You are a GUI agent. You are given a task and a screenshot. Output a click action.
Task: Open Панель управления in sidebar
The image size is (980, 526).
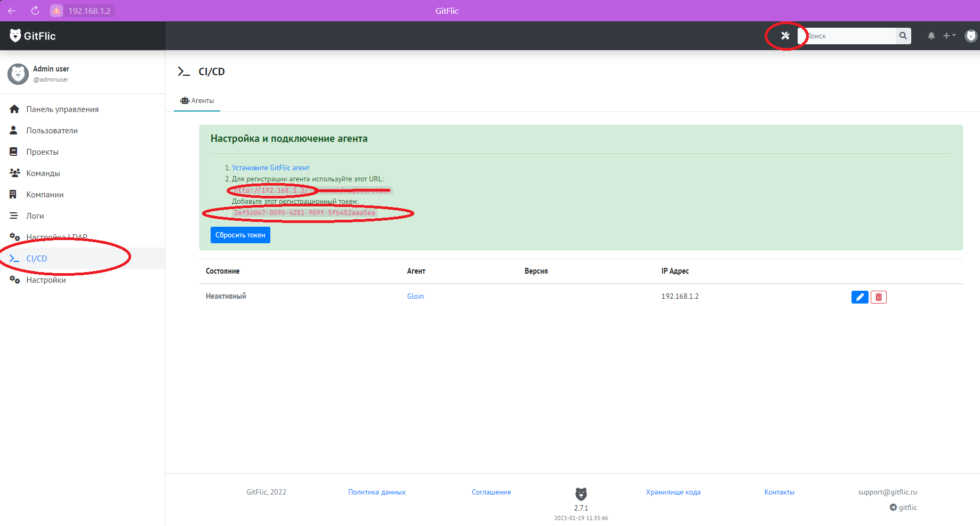pyautogui.click(x=62, y=109)
